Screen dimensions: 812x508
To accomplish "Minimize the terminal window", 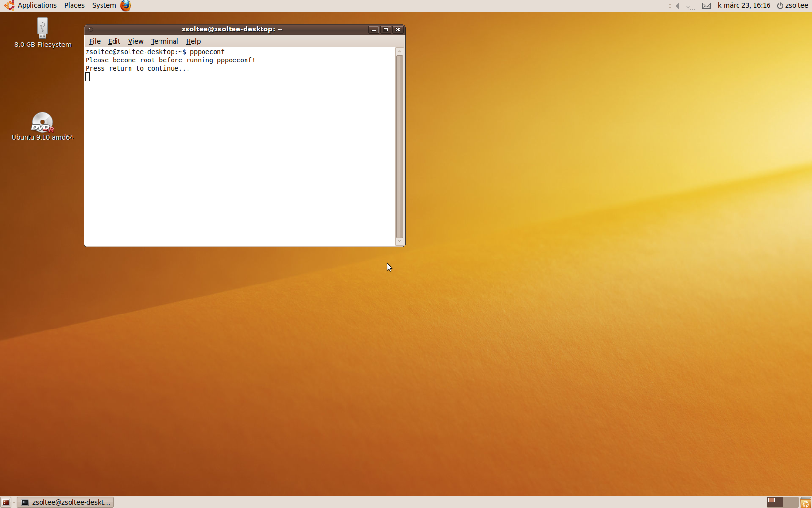I will pyautogui.click(x=374, y=30).
